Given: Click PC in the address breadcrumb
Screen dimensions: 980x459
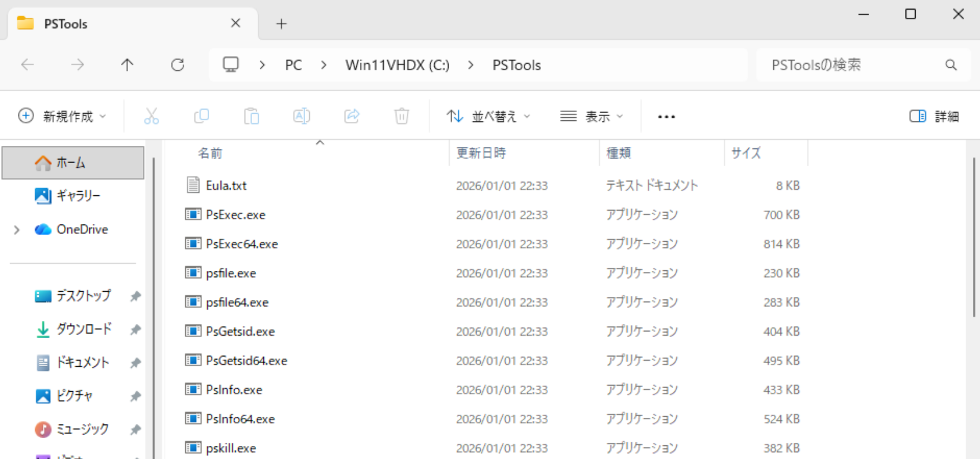Looking at the screenshot, I should [x=293, y=65].
